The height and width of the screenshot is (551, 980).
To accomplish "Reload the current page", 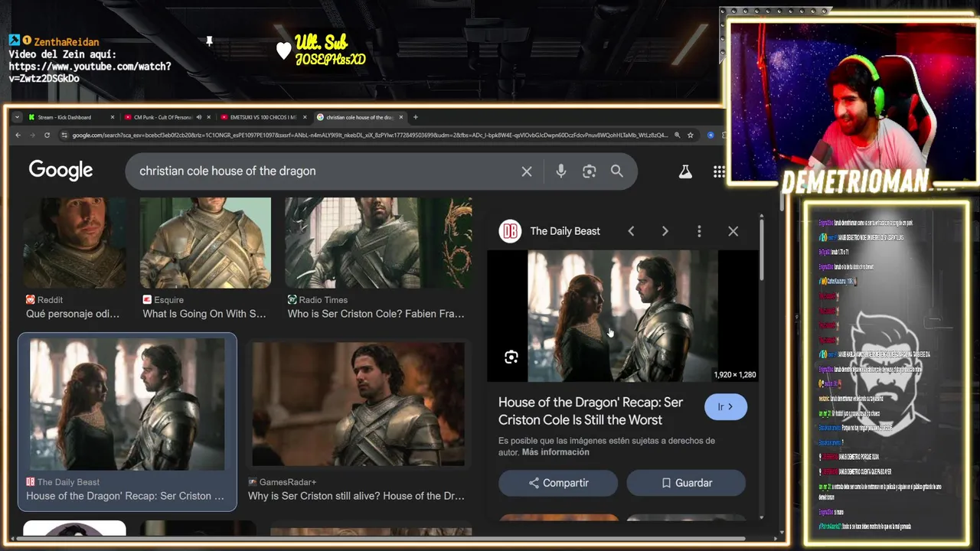I will click(47, 135).
